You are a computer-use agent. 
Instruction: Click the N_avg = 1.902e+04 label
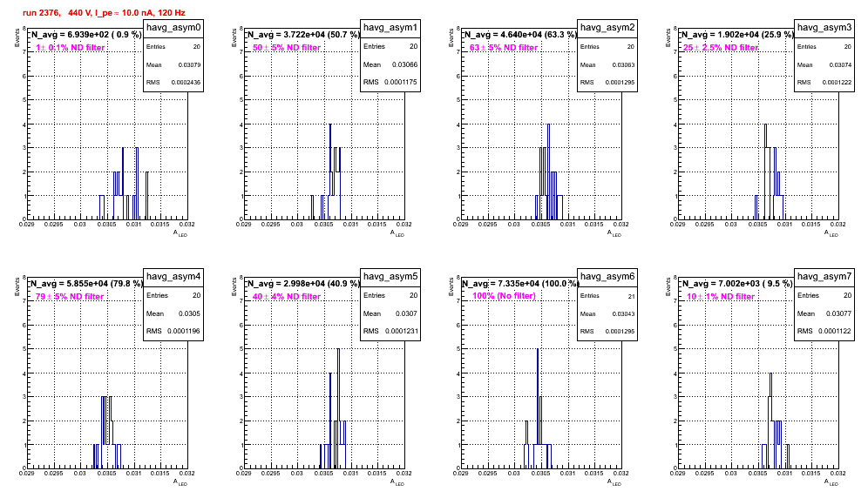[x=736, y=34]
